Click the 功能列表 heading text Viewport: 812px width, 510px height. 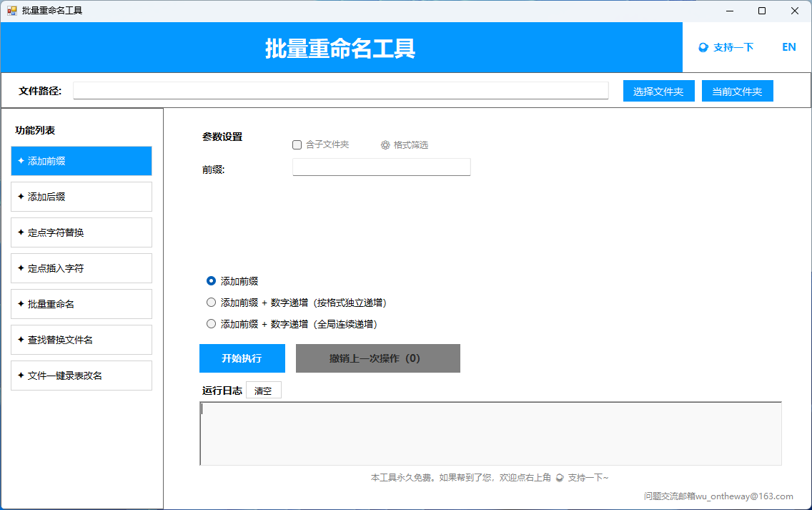[x=35, y=131]
